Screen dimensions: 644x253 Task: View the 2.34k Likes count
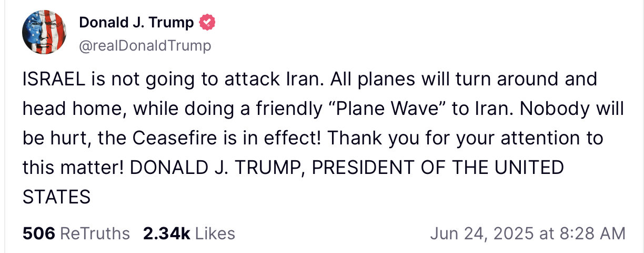[166, 233]
